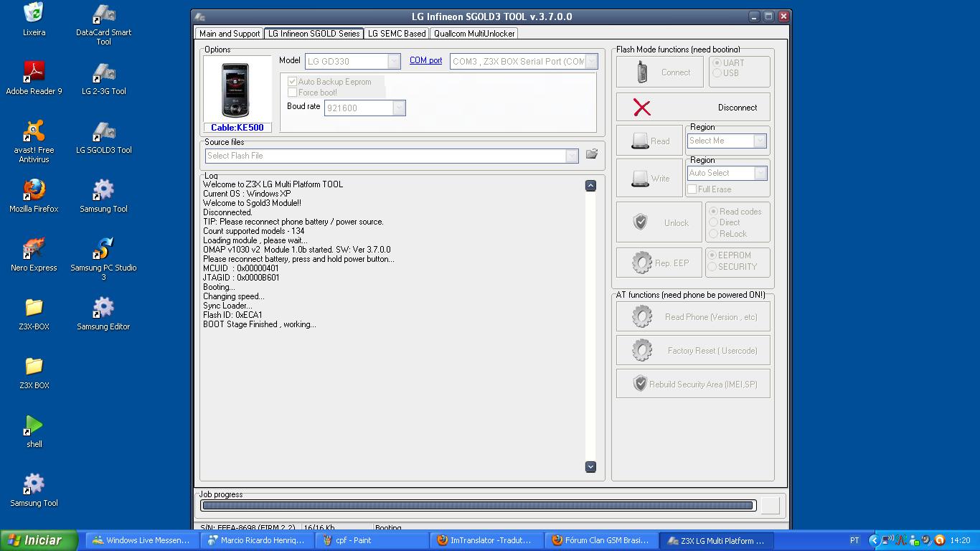Click the COM port link
Viewport: 980px width, 551px height.
(425, 60)
